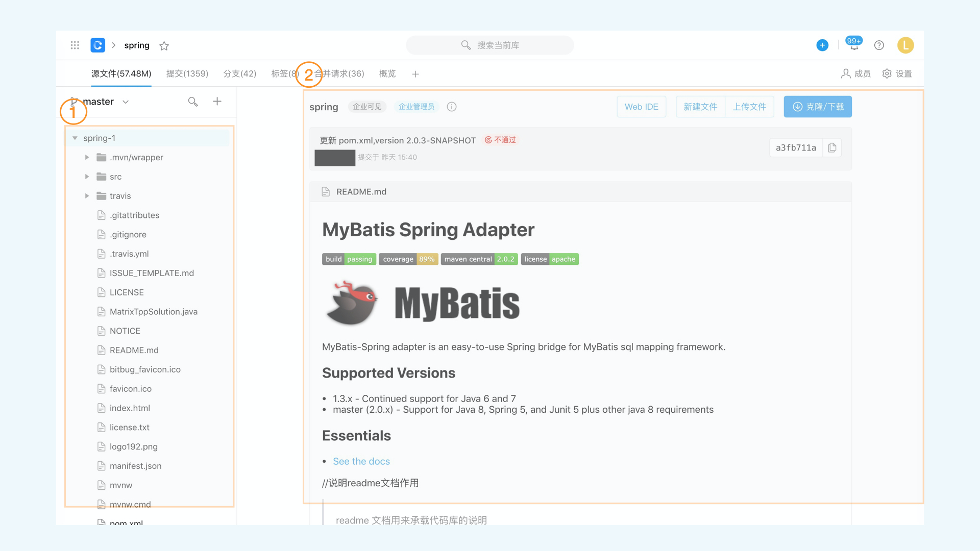
Task: Click the blue Codeup logo icon
Action: [97, 45]
